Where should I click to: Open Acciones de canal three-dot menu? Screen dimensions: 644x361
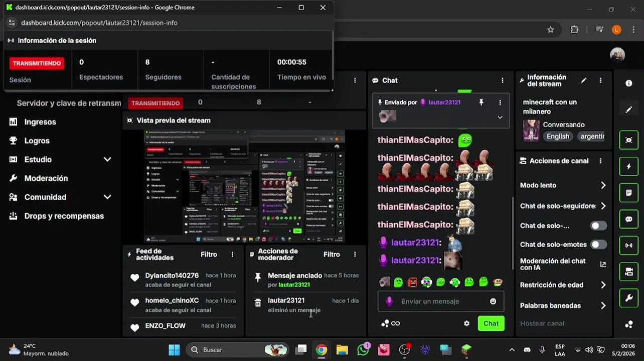tap(600, 161)
